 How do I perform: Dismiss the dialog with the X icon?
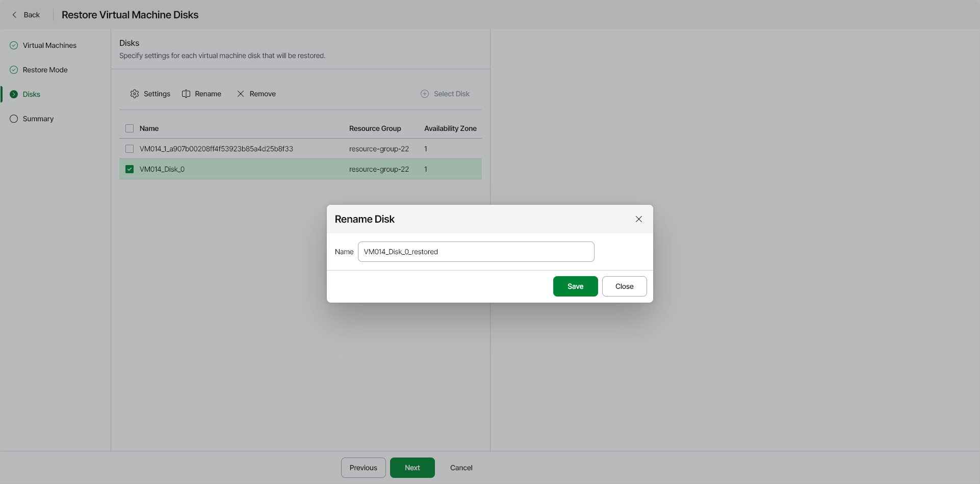pos(638,219)
